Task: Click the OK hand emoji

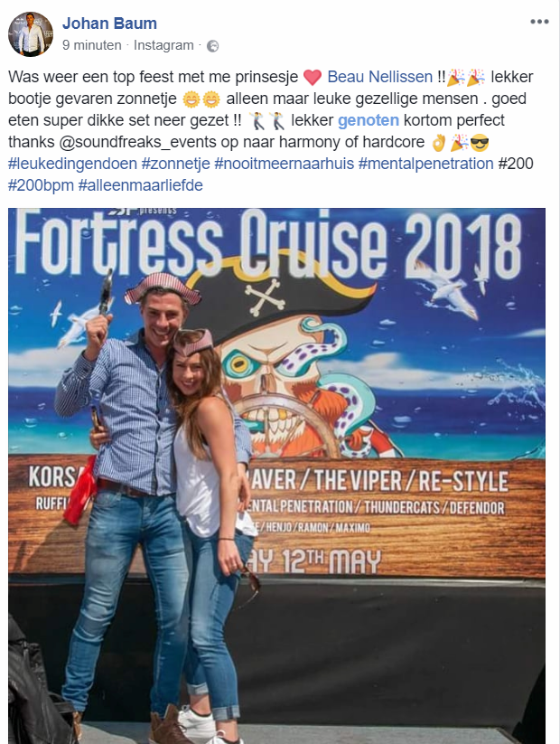Action: click(x=439, y=142)
